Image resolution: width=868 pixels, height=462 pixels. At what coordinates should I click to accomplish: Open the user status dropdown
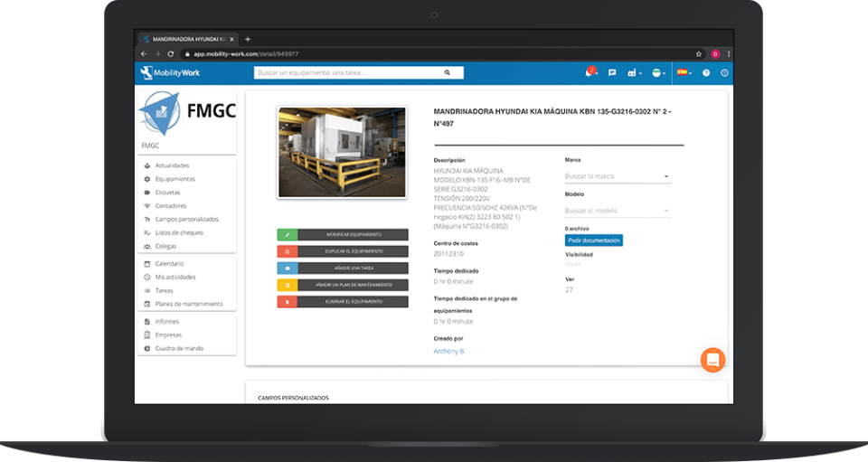[658, 72]
